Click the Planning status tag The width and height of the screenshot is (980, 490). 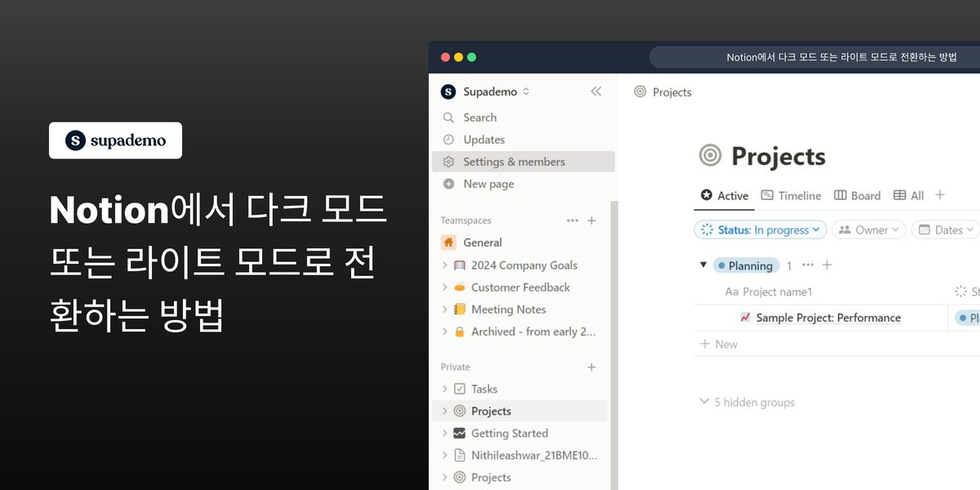746,265
